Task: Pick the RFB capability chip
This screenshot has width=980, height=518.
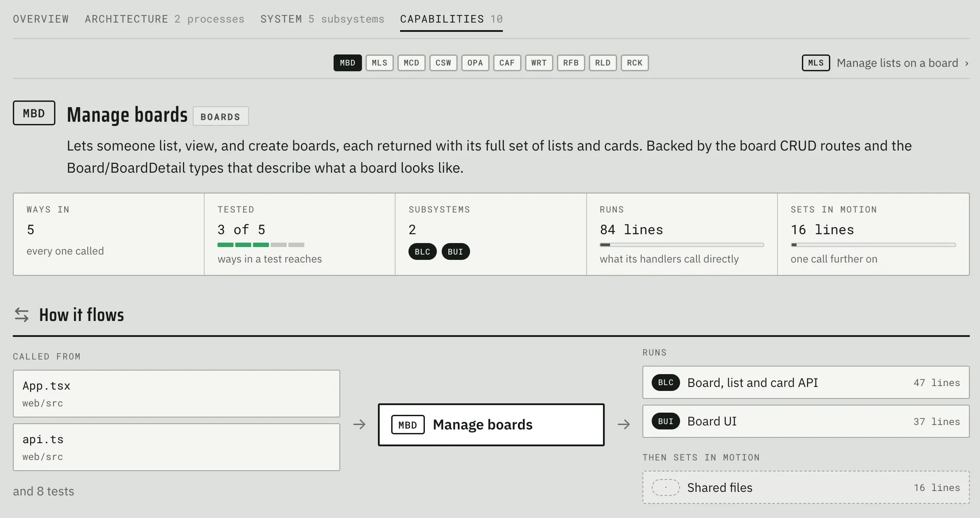Action: (x=571, y=63)
